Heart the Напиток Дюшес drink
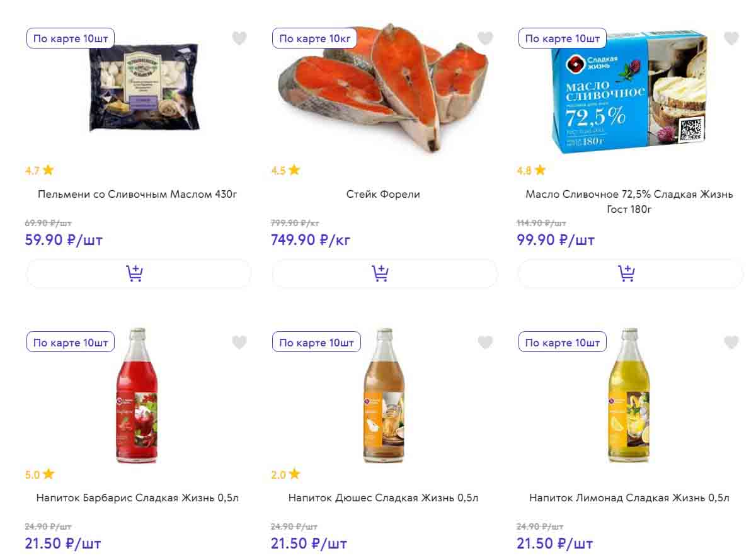This screenshot has height=558, width=756. [x=485, y=342]
